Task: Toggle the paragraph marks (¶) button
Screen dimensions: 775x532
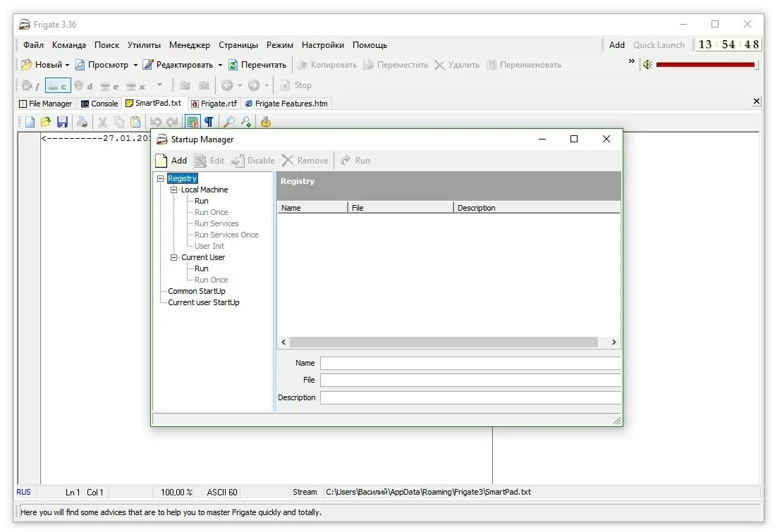Action: [x=209, y=122]
